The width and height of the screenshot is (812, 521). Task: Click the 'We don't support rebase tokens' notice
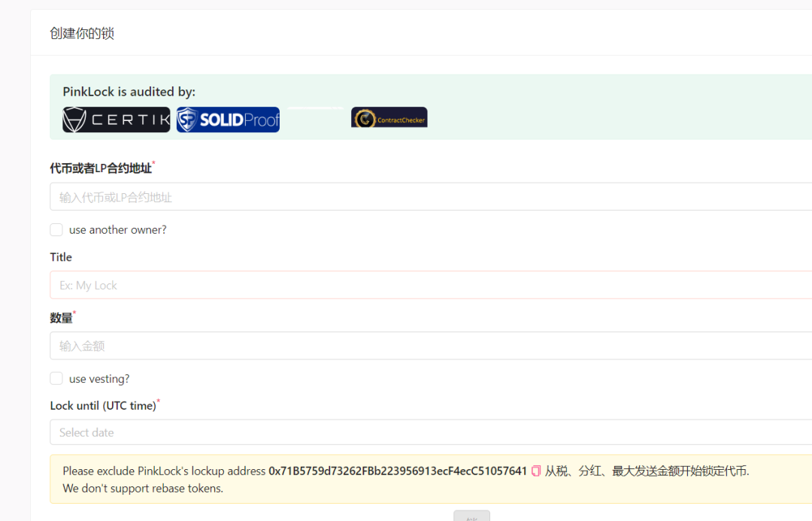(143, 488)
